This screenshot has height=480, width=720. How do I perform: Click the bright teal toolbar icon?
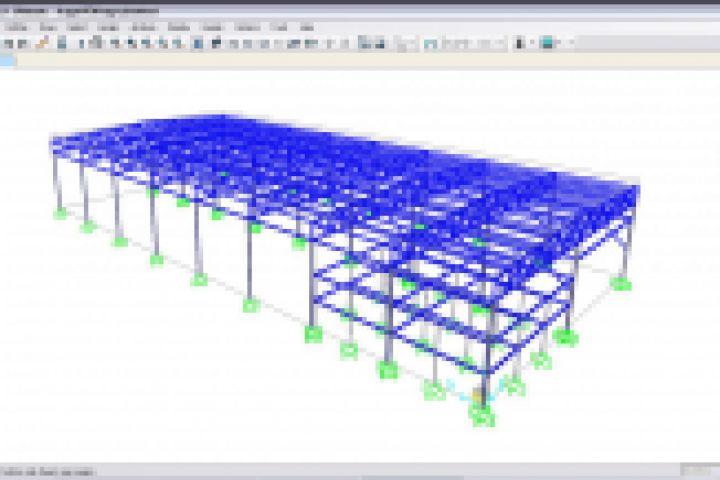(x=547, y=43)
